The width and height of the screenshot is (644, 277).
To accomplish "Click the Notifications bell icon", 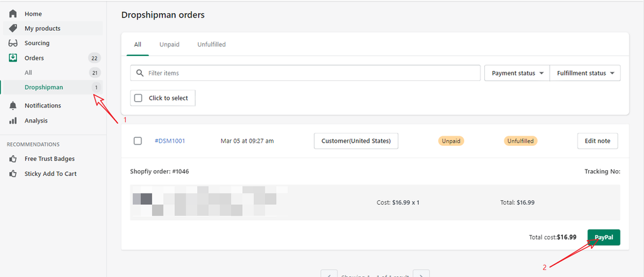I will (13, 106).
